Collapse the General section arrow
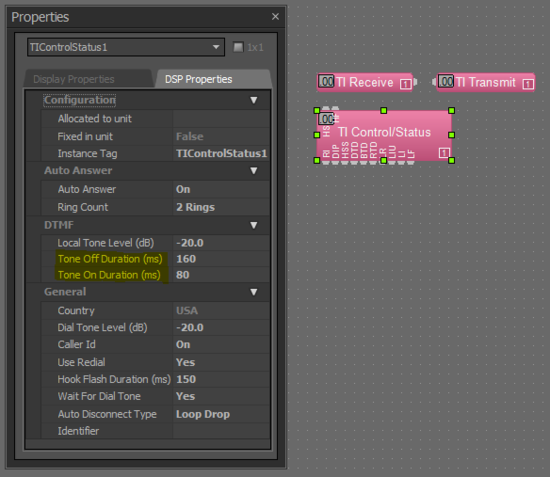 tap(254, 292)
